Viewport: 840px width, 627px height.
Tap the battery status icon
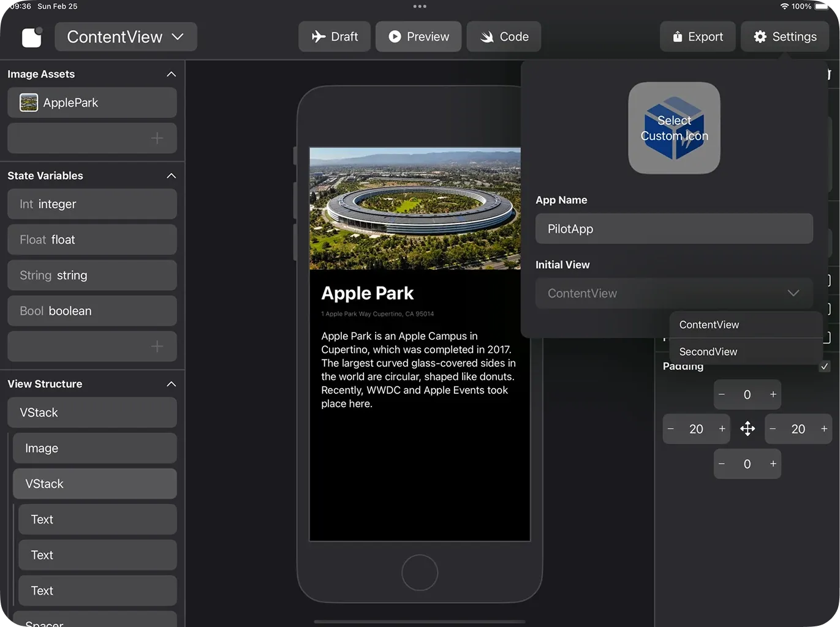(822, 6)
